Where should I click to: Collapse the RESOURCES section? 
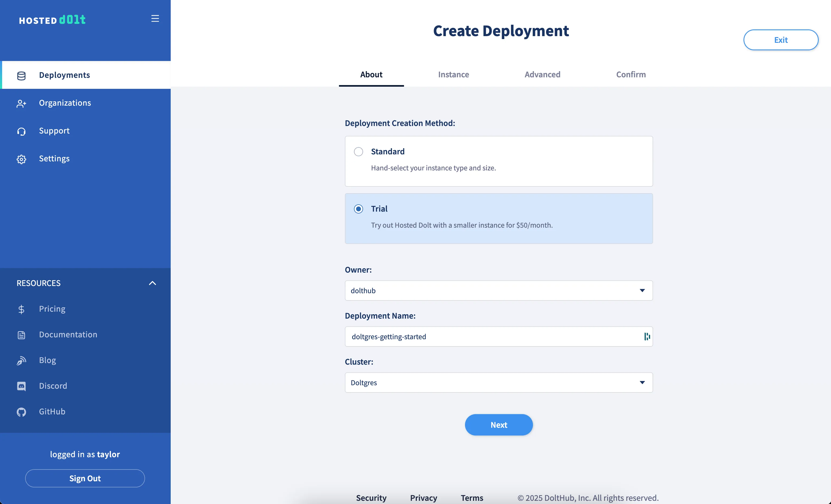[x=153, y=283]
